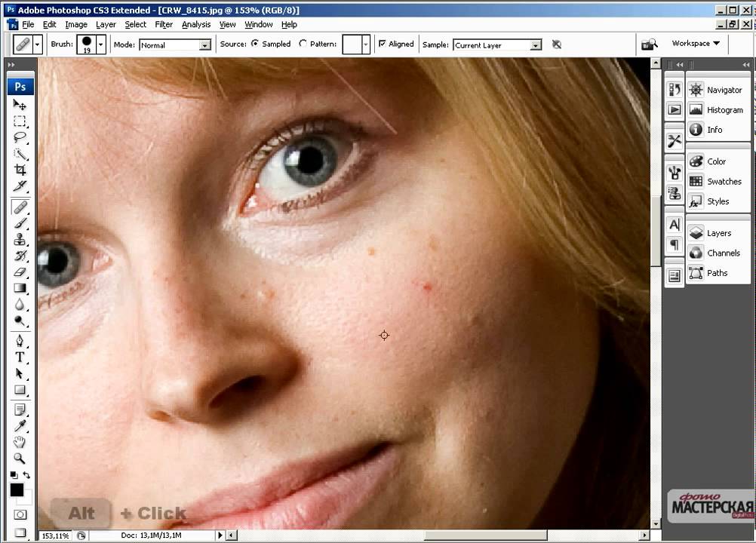Reset default foreground and background colors
This screenshot has width=756, height=543.
point(14,475)
